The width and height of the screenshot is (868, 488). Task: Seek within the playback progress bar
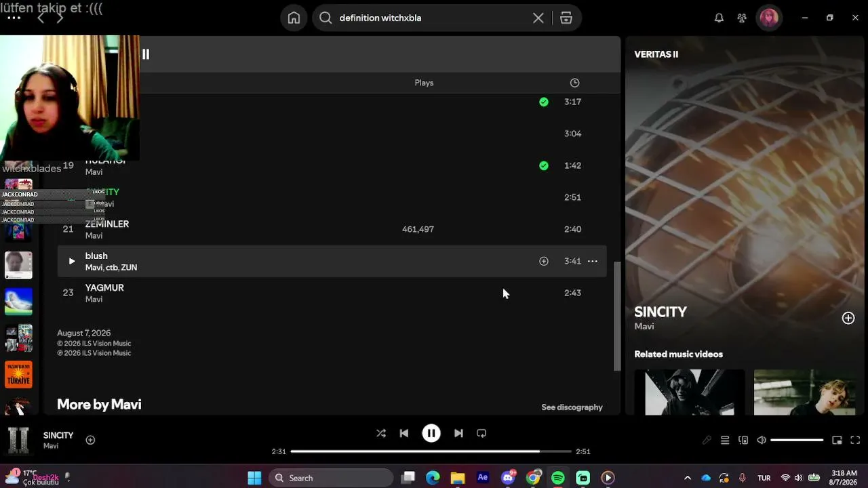(431, 451)
